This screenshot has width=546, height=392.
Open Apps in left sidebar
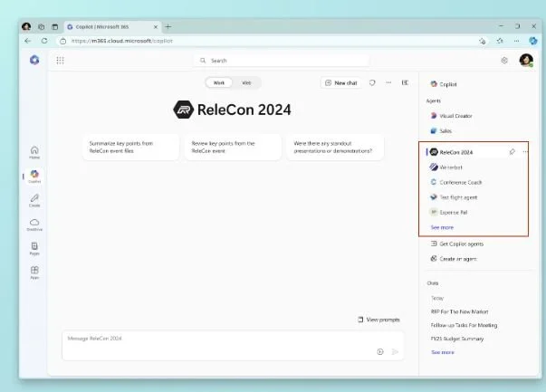(34, 272)
